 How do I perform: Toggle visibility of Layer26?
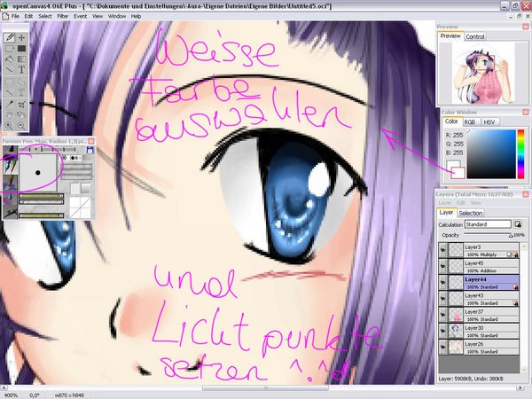point(443,345)
